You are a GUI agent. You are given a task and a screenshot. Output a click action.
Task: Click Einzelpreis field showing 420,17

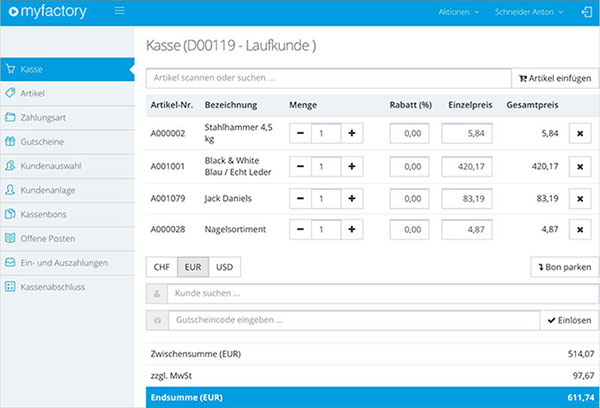[x=467, y=166]
